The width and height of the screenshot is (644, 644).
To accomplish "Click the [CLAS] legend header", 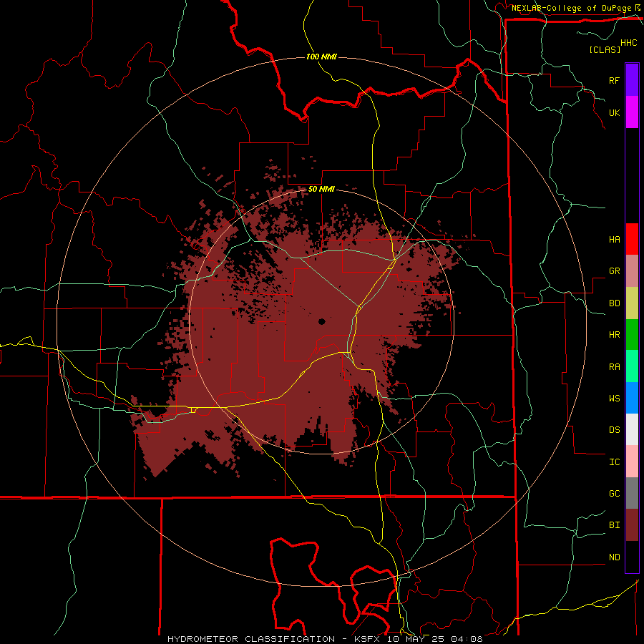I will [x=605, y=49].
